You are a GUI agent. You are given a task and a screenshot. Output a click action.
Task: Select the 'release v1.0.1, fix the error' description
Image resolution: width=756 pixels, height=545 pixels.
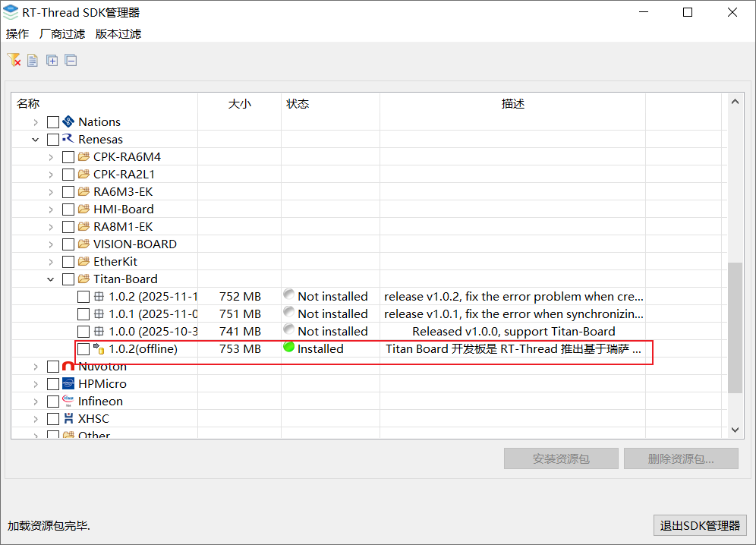(513, 314)
